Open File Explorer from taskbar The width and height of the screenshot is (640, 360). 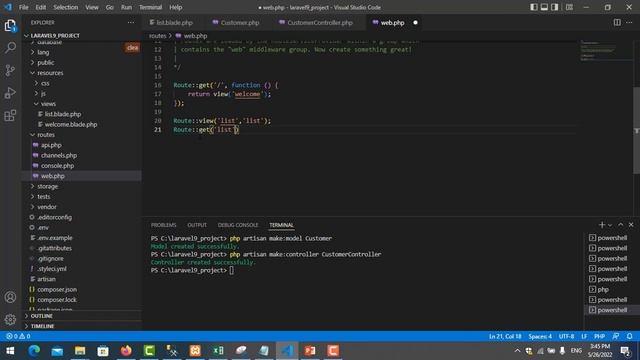click(80, 351)
